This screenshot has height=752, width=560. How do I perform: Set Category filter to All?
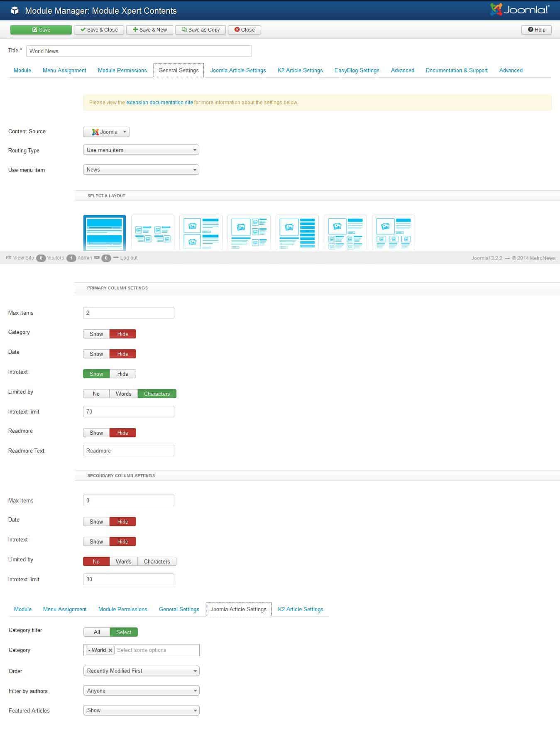click(97, 632)
